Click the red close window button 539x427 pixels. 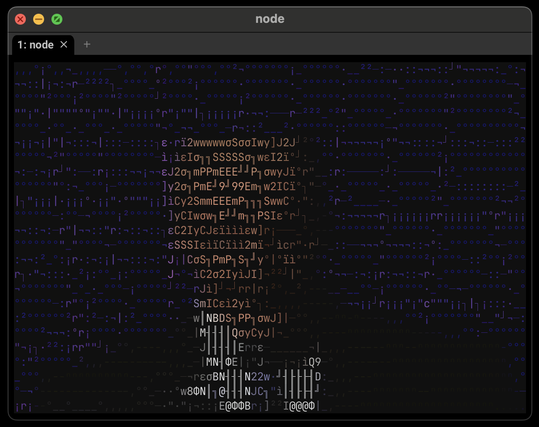21,19
